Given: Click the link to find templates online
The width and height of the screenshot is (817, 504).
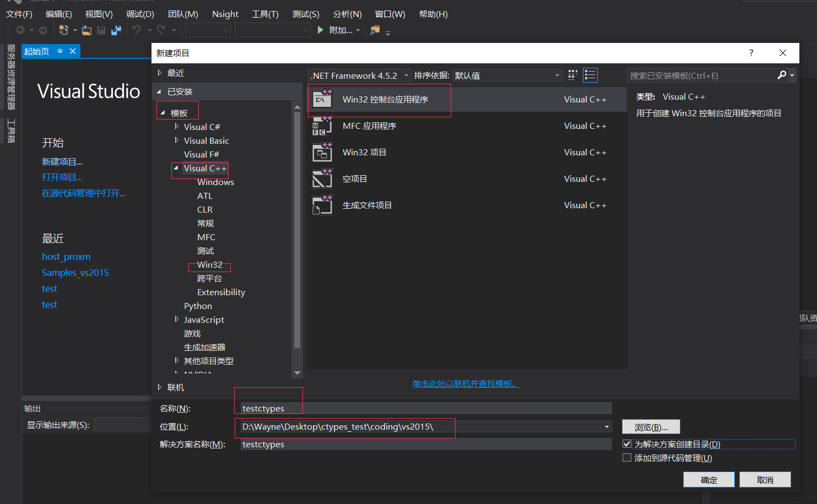Looking at the screenshot, I should point(466,383).
